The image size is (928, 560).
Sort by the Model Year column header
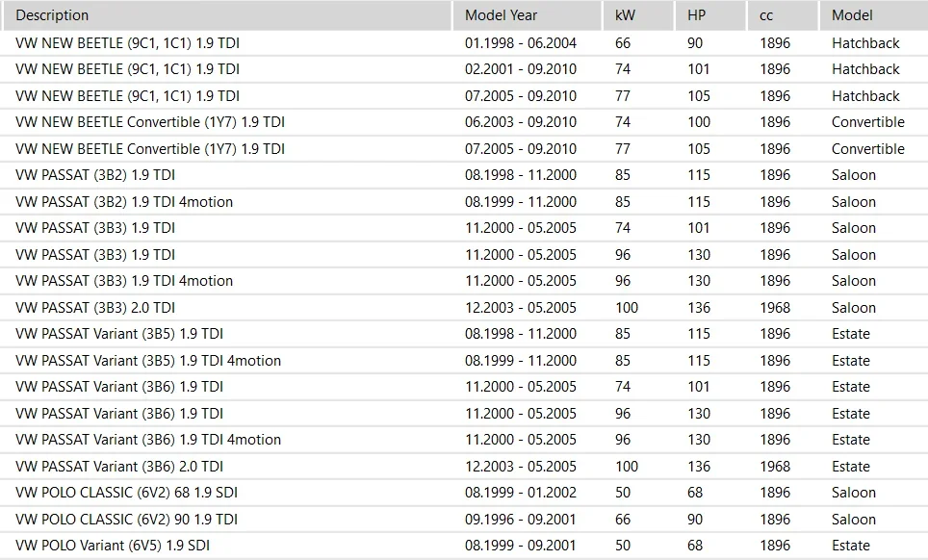coord(528,15)
